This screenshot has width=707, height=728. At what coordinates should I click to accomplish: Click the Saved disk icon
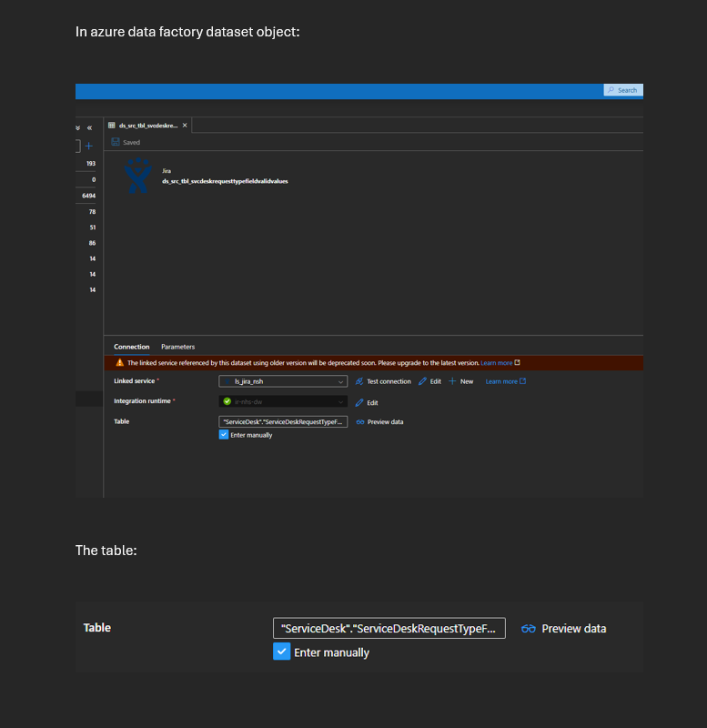point(116,142)
